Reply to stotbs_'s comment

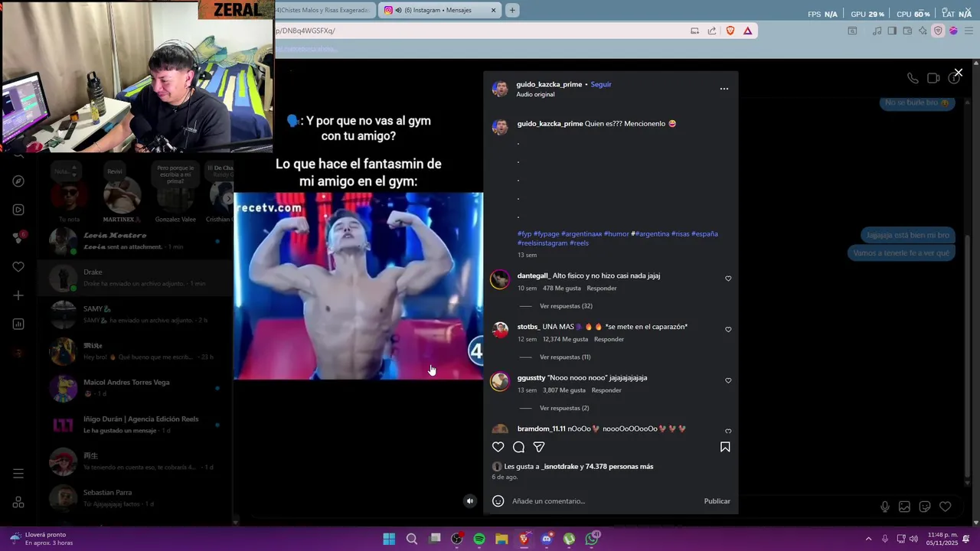tap(609, 339)
